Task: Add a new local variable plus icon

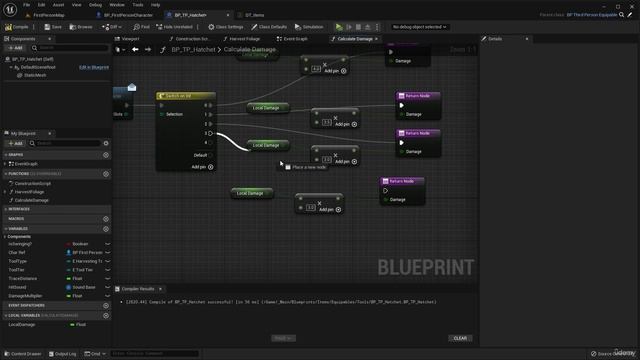Action: tap(106, 316)
